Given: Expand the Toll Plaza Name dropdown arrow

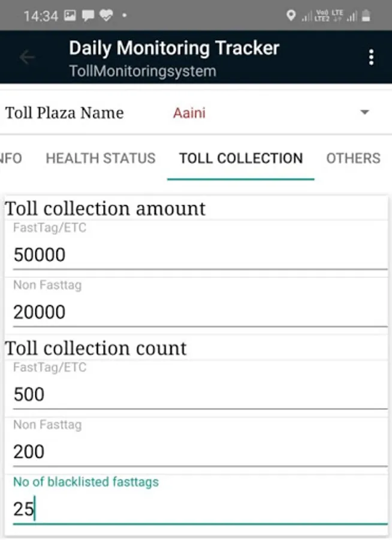Looking at the screenshot, I should click(x=364, y=113).
